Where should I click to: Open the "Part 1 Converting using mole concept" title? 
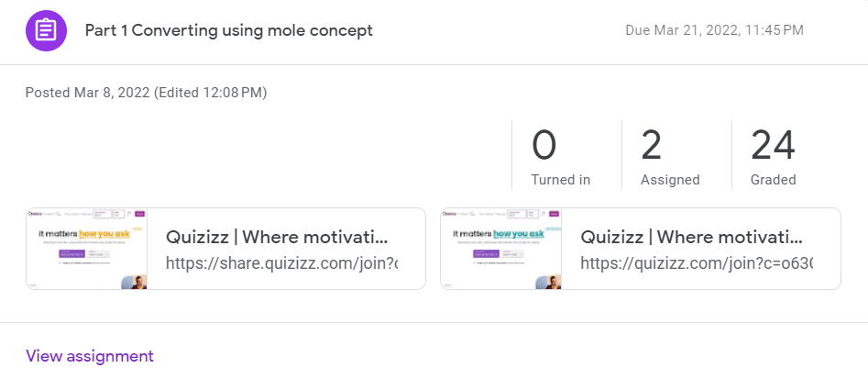[x=228, y=30]
